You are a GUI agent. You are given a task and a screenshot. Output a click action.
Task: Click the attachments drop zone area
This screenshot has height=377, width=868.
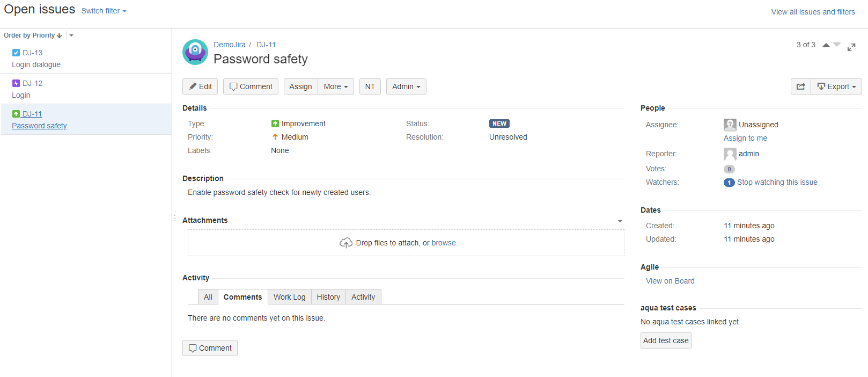(406, 243)
